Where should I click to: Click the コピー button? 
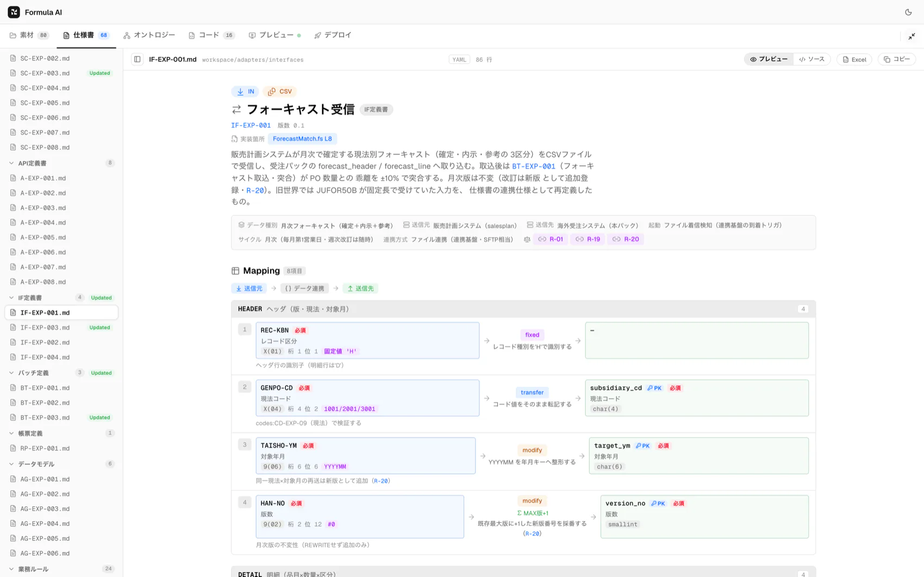click(x=897, y=59)
